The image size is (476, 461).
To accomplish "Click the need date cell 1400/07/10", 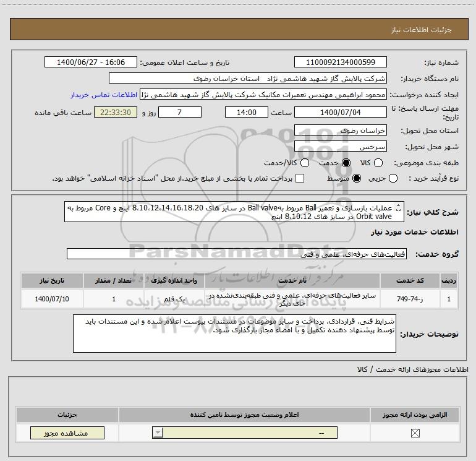I will [x=52, y=299].
